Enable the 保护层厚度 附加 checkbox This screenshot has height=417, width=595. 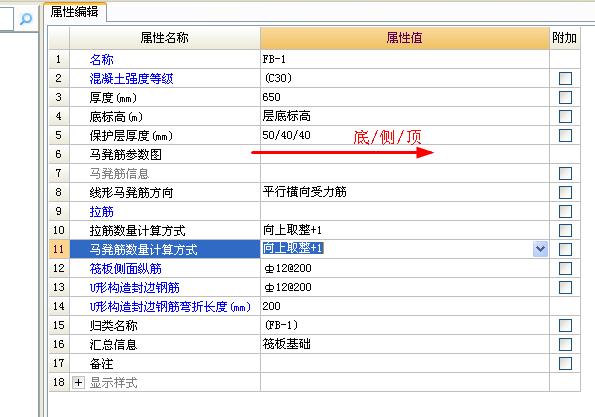coord(565,135)
